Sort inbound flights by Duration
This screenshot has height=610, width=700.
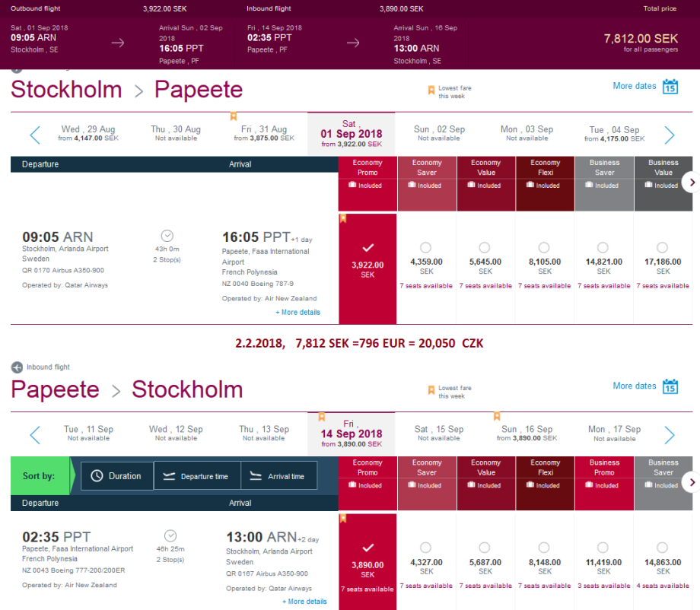[x=117, y=476]
